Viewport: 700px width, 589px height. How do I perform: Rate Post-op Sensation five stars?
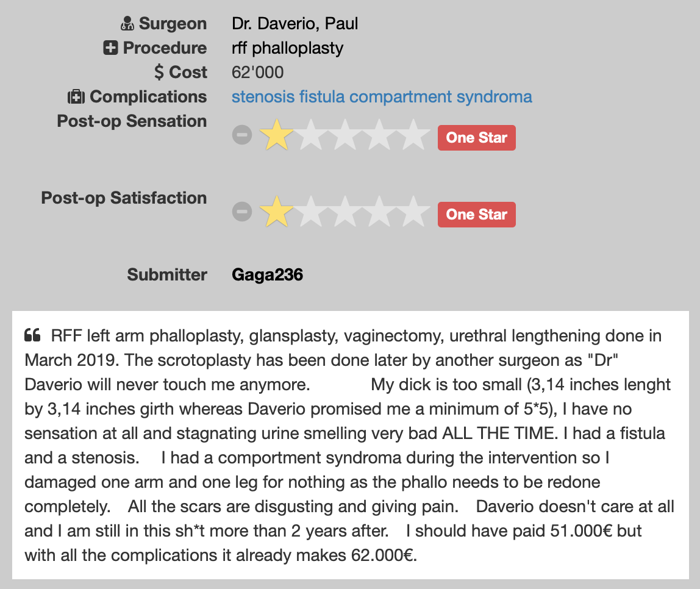[x=415, y=135]
